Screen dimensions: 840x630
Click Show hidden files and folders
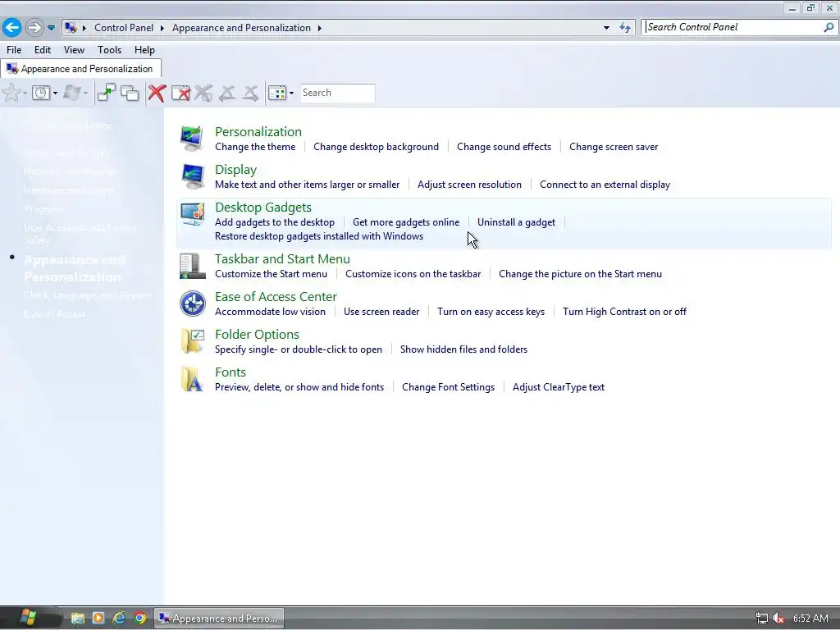point(464,349)
